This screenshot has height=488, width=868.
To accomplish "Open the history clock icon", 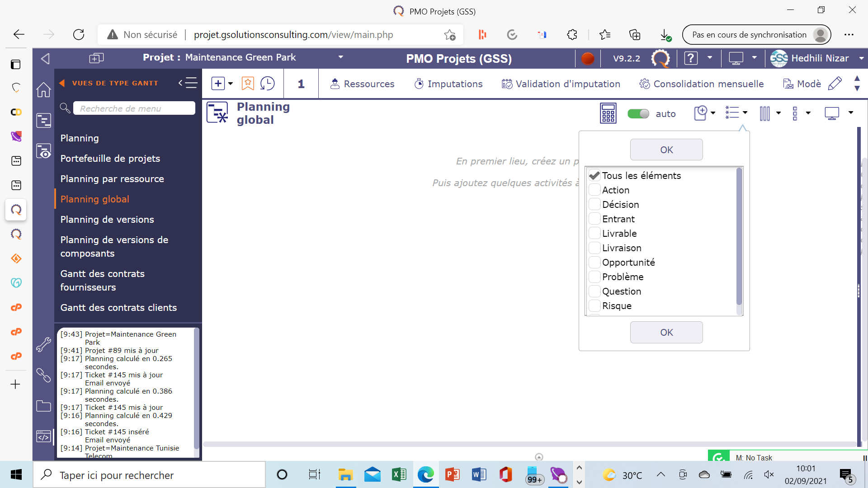I will click(268, 84).
